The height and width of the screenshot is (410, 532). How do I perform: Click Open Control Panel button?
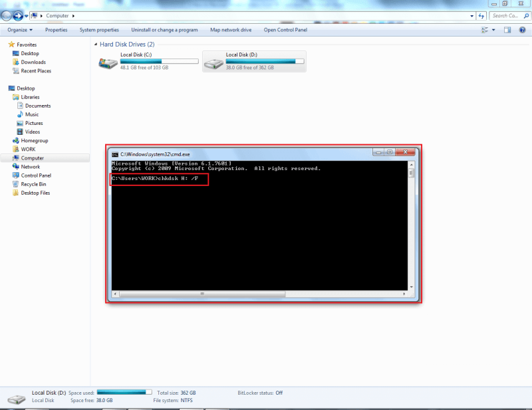pos(286,30)
